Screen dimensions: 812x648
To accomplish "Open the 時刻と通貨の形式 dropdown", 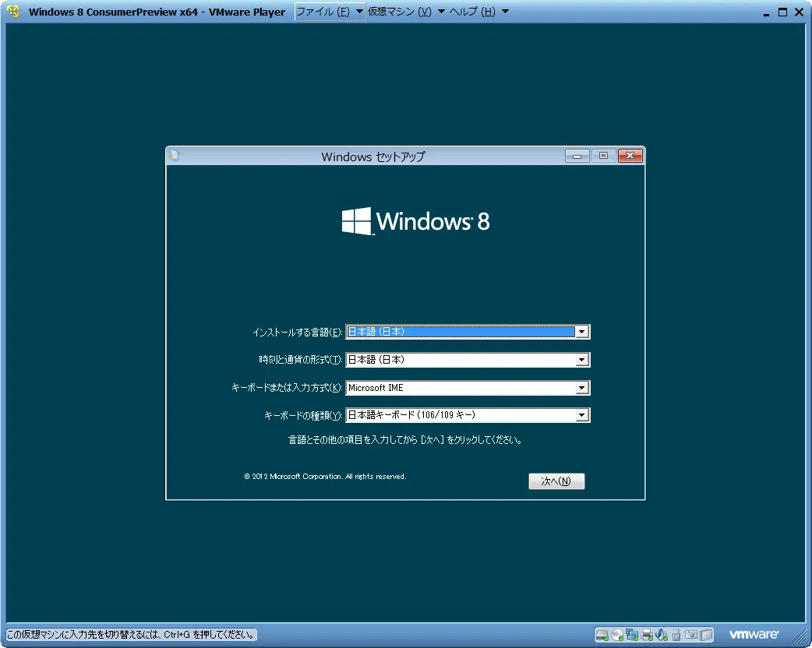I will (x=581, y=360).
